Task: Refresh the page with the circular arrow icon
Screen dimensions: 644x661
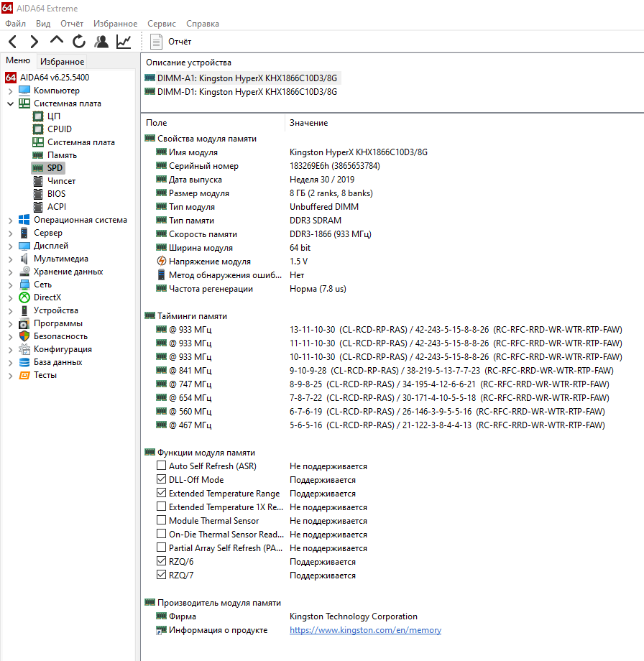Action: pos(79,42)
